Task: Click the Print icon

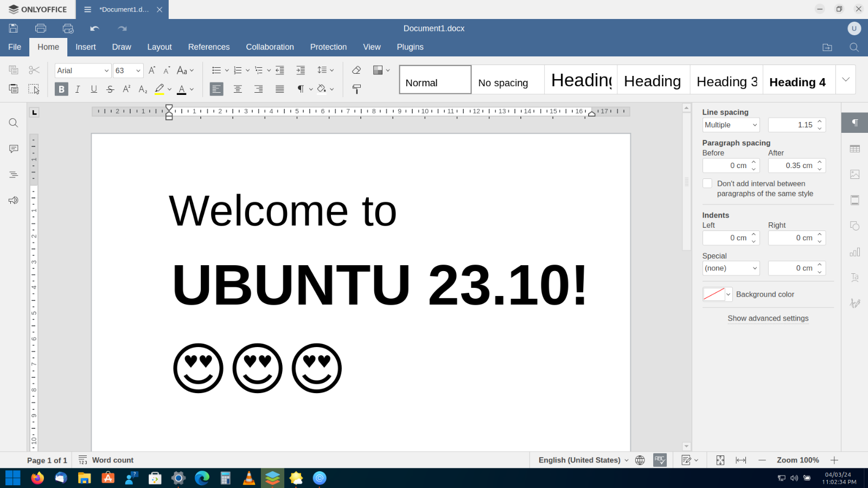Action: (x=41, y=28)
